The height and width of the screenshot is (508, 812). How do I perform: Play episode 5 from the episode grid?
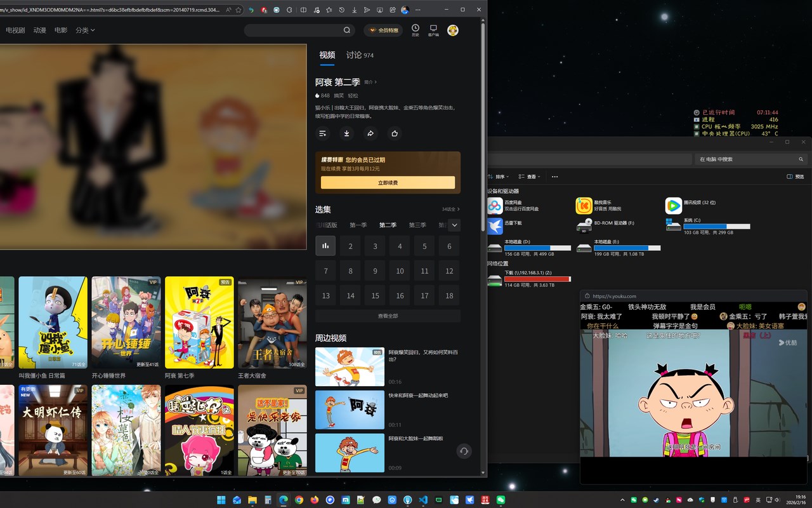point(424,246)
